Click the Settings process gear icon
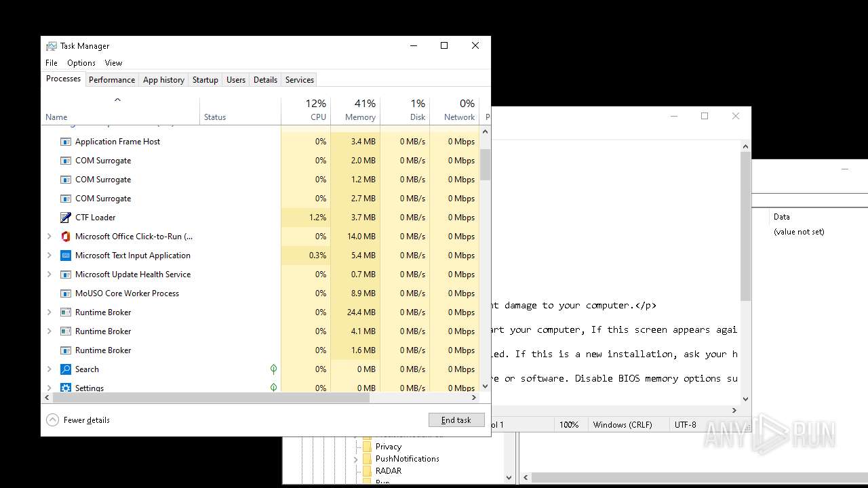Image resolution: width=868 pixels, height=488 pixels. pos(66,388)
